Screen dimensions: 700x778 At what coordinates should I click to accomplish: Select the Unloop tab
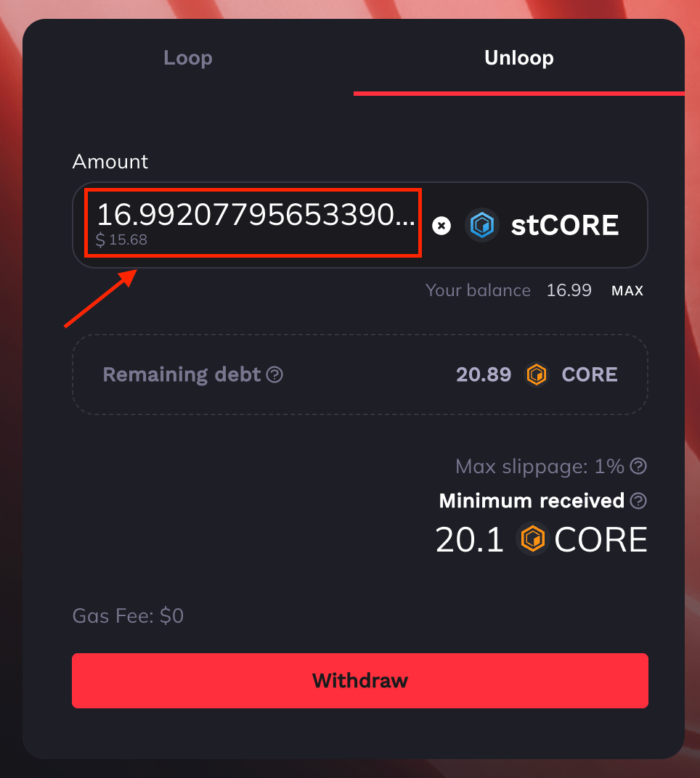[x=518, y=57]
